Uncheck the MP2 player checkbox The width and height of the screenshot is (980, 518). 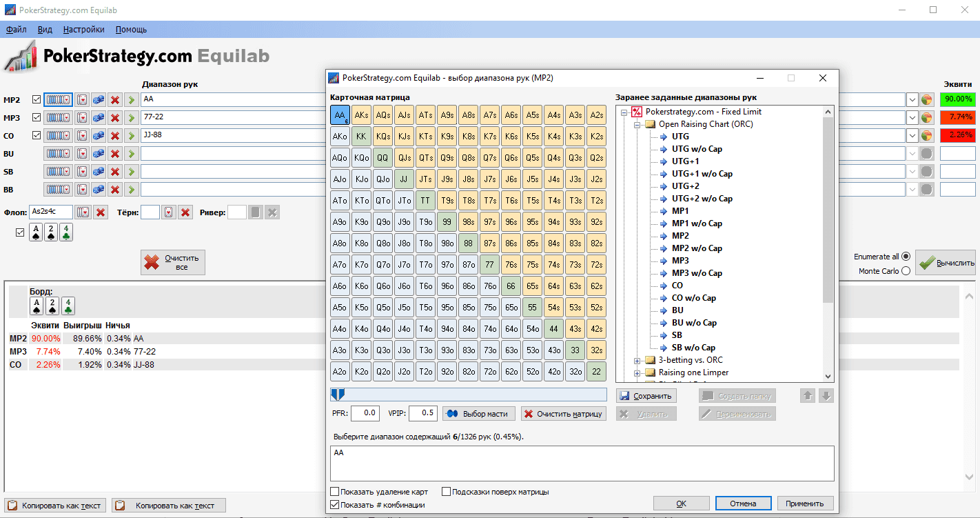(x=37, y=100)
